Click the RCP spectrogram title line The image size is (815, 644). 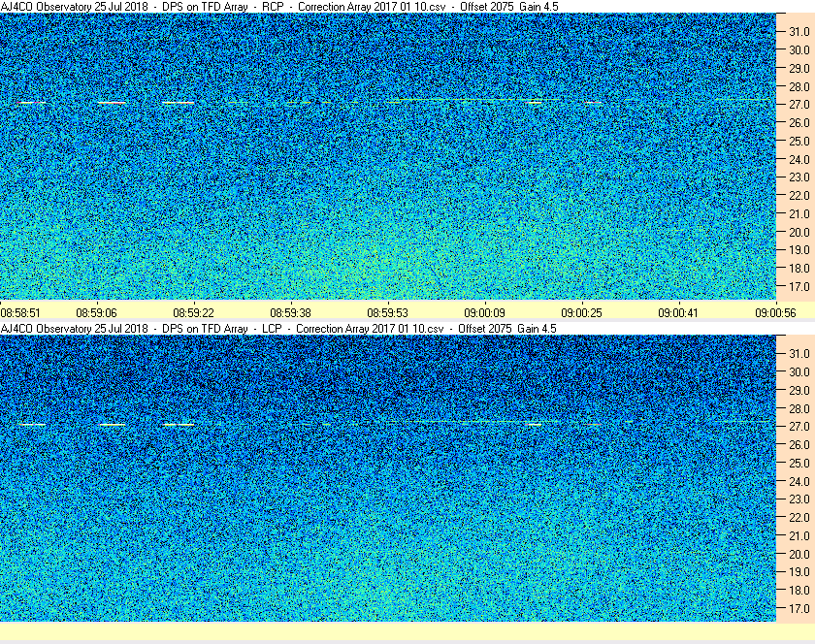click(279, 7)
